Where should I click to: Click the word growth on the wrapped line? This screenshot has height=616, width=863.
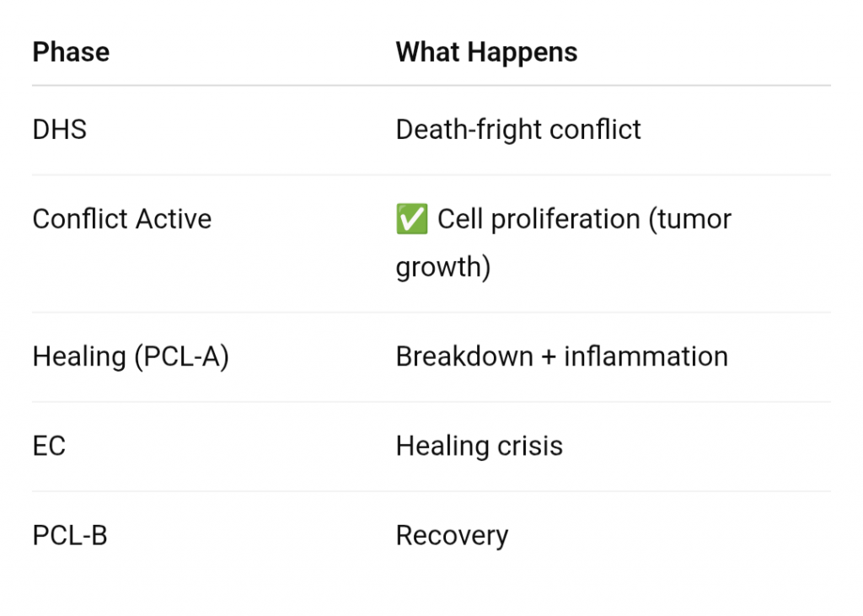click(442, 268)
